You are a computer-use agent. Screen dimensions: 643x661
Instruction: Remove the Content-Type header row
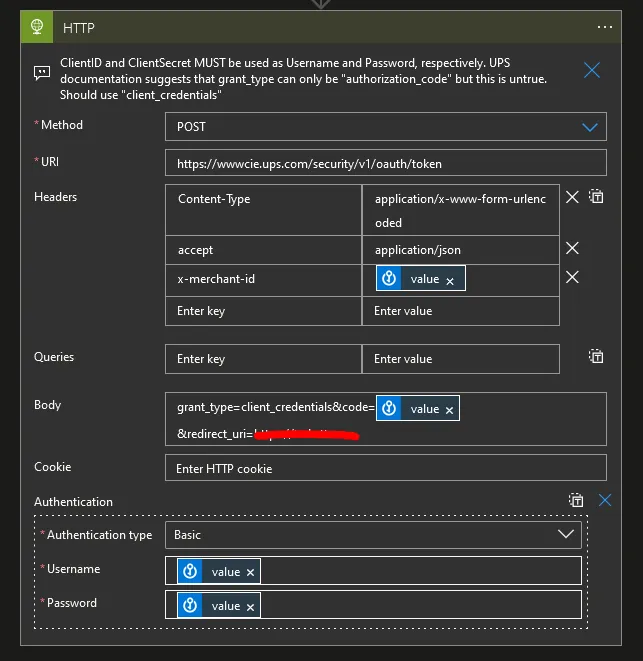coord(572,197)
